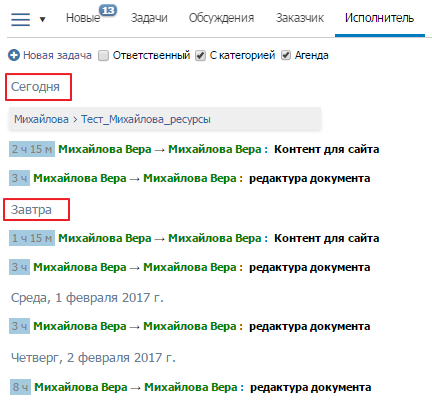Open the Задачи tab
Viewport: 432px width, 404px height.
click(x=149, y=18)
